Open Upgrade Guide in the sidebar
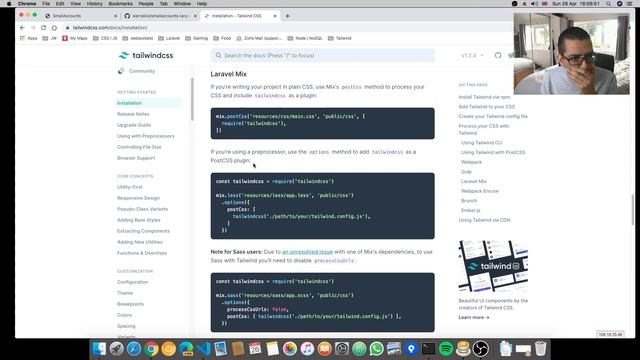The image size is (640, 360). [134, 125]
